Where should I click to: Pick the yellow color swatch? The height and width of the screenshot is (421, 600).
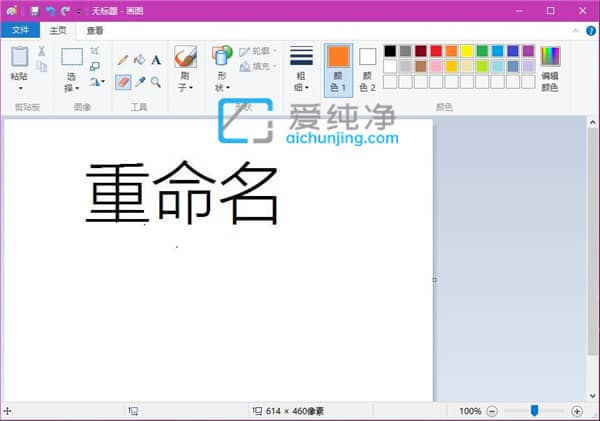tap(467, 51)
